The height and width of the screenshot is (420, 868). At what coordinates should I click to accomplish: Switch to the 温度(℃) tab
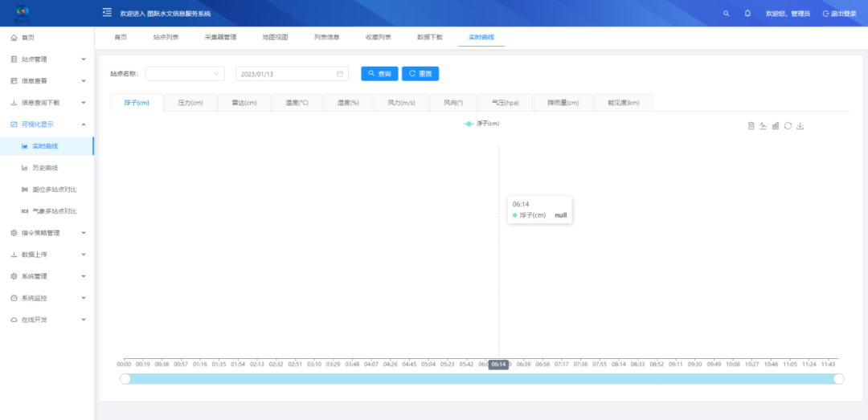point(297,103)
